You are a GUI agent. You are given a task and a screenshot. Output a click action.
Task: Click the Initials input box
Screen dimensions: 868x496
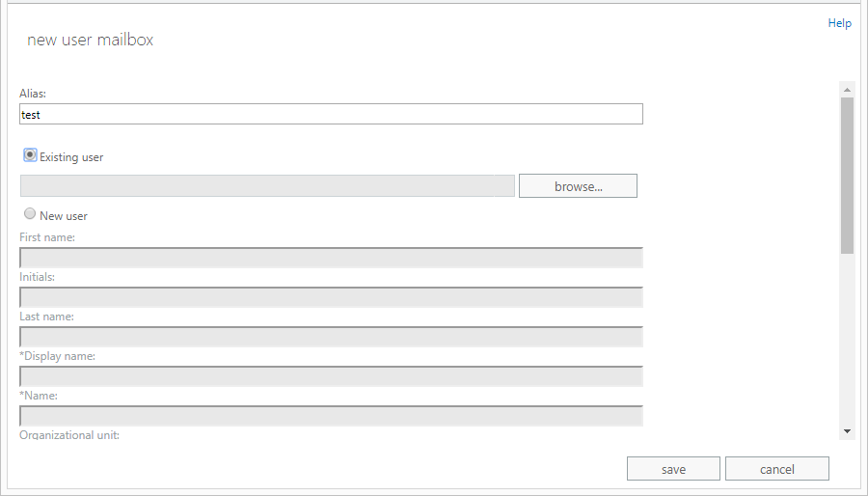click(331, 296)
